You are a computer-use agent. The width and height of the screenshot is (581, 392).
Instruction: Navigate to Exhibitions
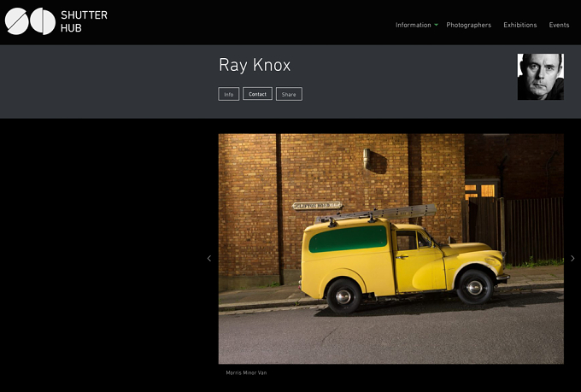click(519, 25)
